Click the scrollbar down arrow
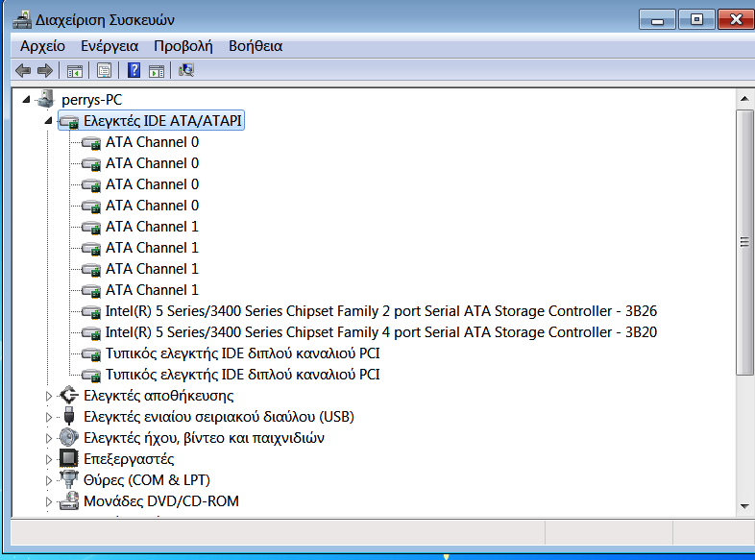This screenshot has height=560, width=755. point(744,506)
